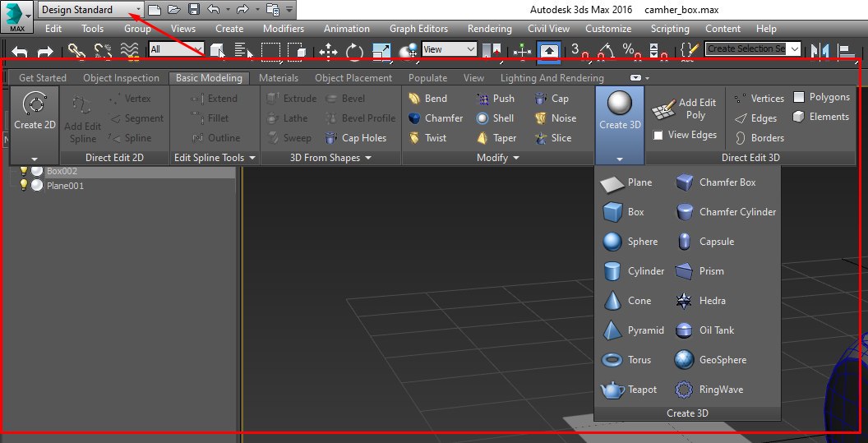Open the Rendering menu
The height and width of the screenshot is (443, 868).
489,29
